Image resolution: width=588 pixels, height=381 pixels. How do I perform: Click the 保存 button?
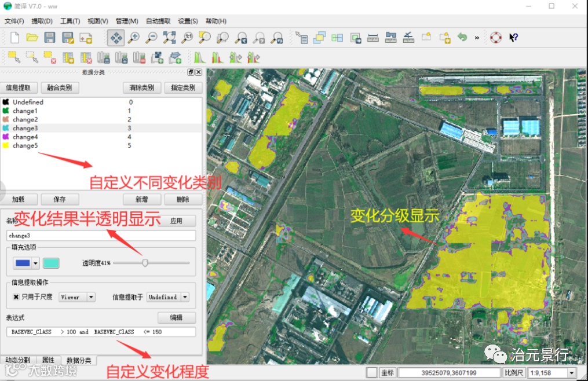60,199
